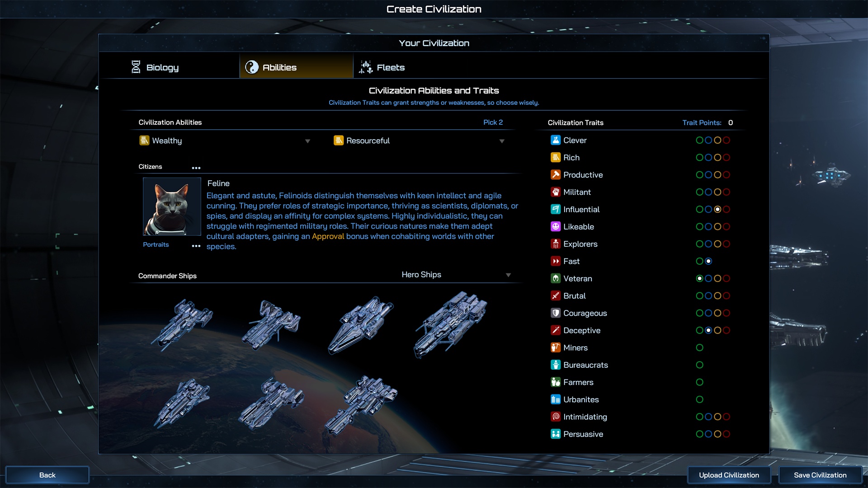Click the Likeable trait smiley icon

[556, 226]
